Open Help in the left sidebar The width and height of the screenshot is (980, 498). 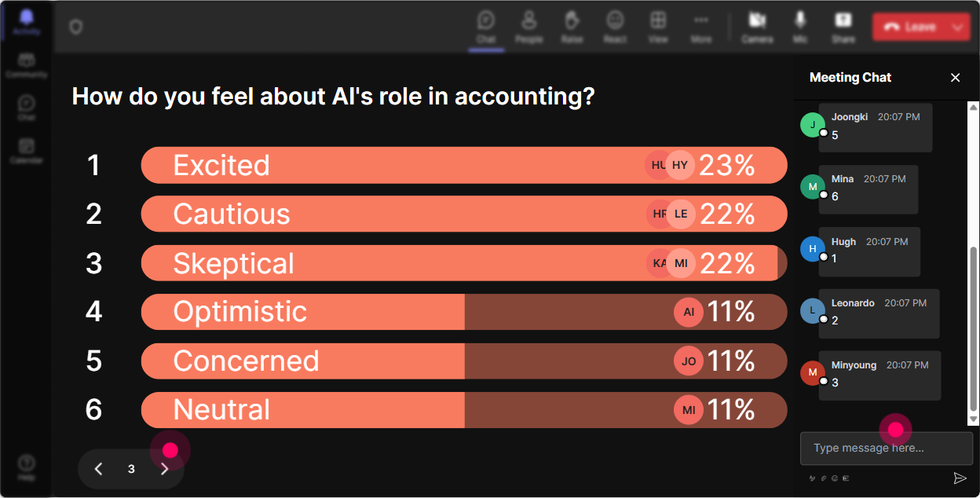(x=27, y=467)
